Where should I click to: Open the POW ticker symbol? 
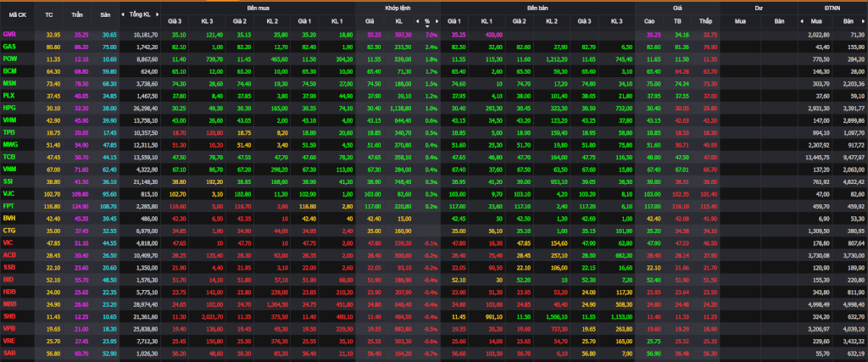(9, 58)
